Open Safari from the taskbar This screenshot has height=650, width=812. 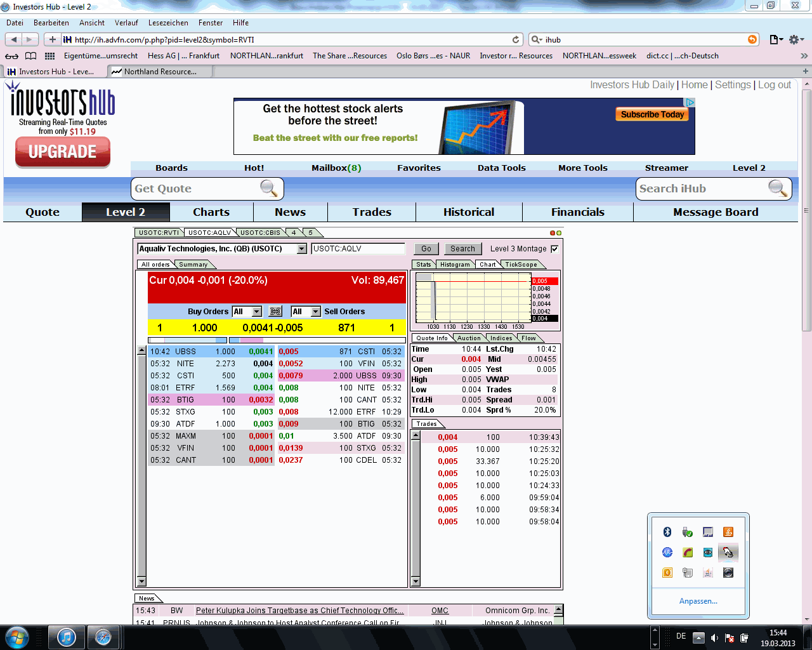103,637
